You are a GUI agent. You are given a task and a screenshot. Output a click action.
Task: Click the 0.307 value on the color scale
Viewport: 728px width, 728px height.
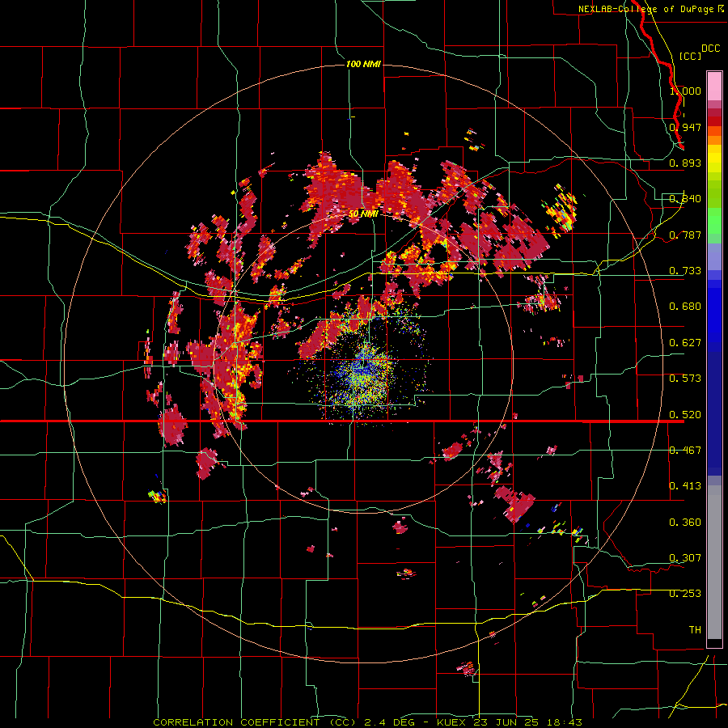click(x=685, y=557)
